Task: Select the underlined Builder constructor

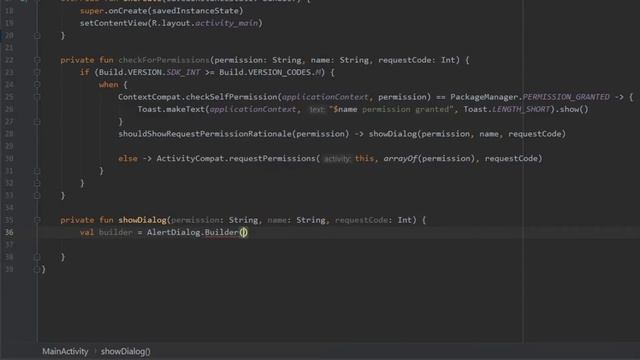Action: coord(221,232)
